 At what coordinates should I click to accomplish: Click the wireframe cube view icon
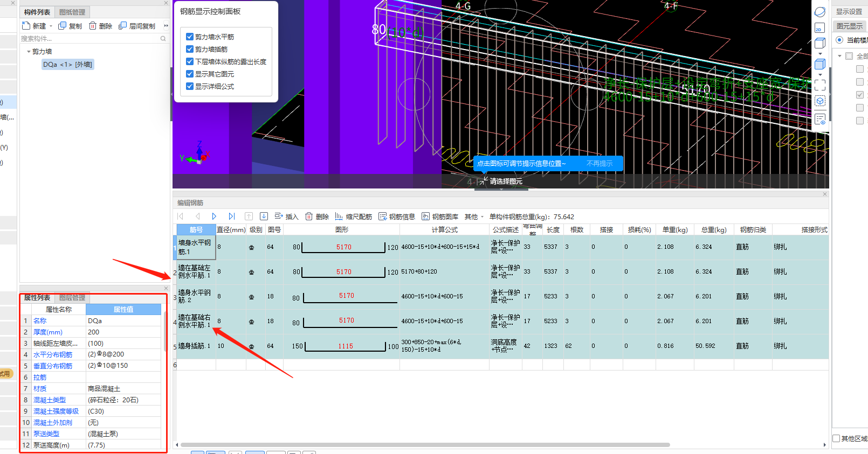[820, 43]
